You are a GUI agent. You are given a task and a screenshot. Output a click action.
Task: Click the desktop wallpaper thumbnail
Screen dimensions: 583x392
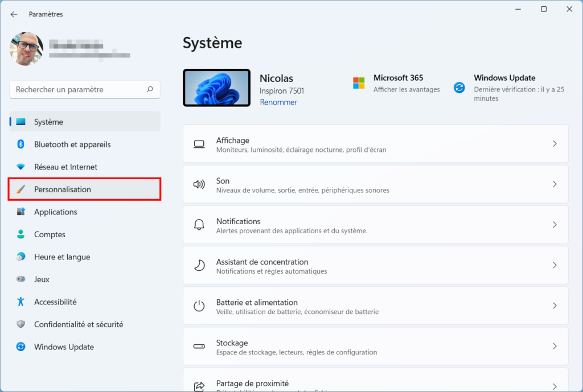pyautogui.click(x=216, y=88)
